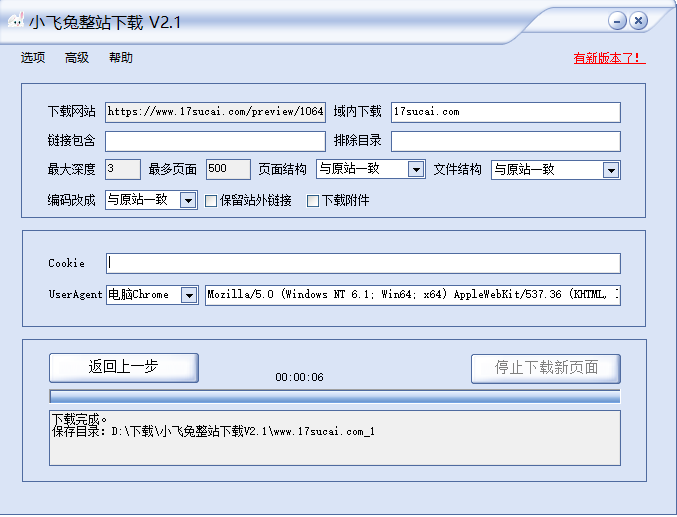Expand the 页面结构 dropdown arrow

pyautogui.click(x=416, y=170)
